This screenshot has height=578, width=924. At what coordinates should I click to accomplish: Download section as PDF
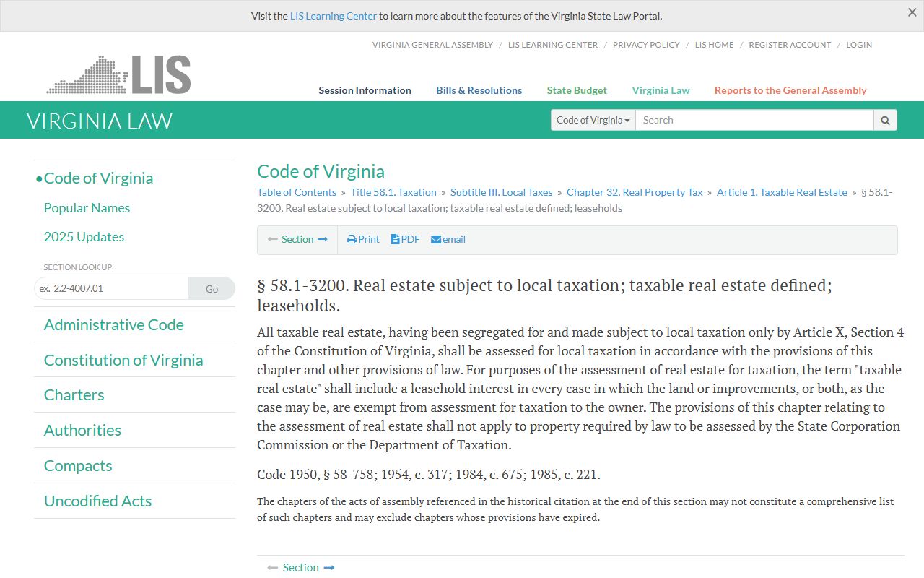tap(405, 239)
